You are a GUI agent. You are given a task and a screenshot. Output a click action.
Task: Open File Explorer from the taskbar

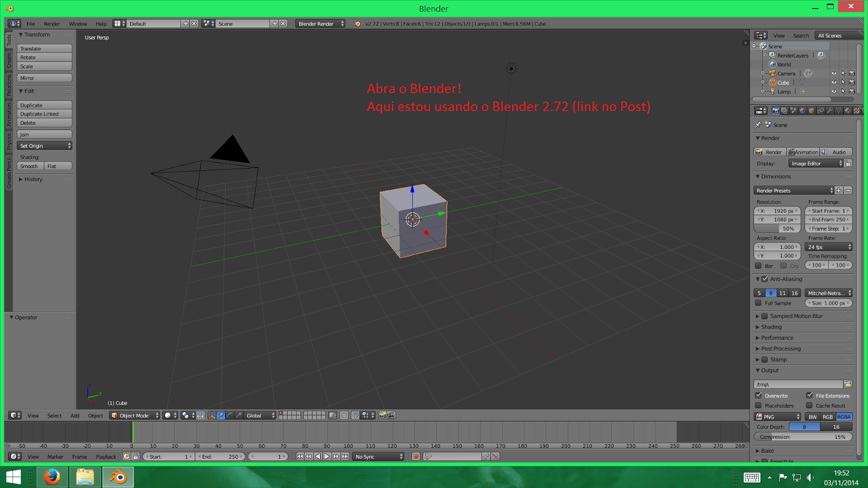[x=85, y=477]
